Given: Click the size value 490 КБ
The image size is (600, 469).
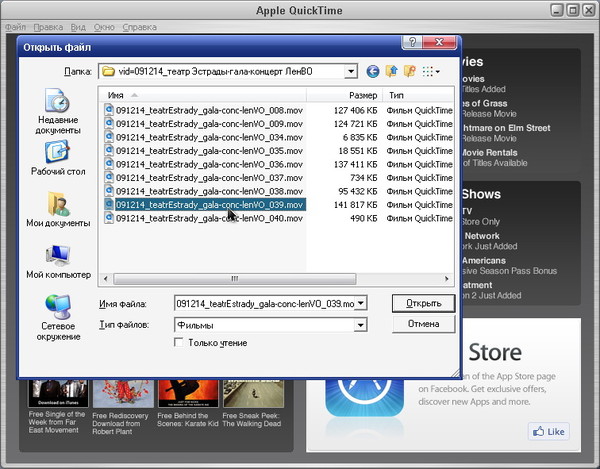Looking at the screenshot, I should click(364, 218).
